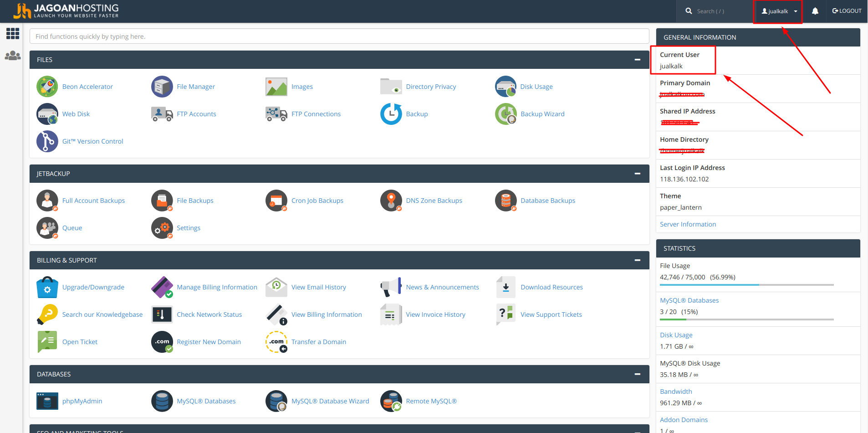Image resolution: width=868 pixels, height=433 pixels.
Task: Click the View Email History link
Action: tap(319, 287)
